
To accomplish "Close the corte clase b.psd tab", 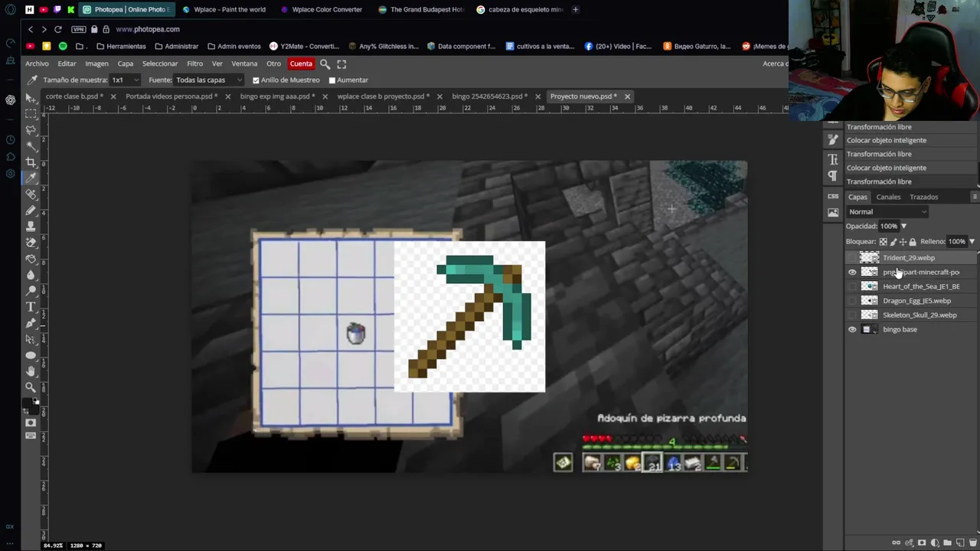I will pyautogui.click(x=113, y=96).
